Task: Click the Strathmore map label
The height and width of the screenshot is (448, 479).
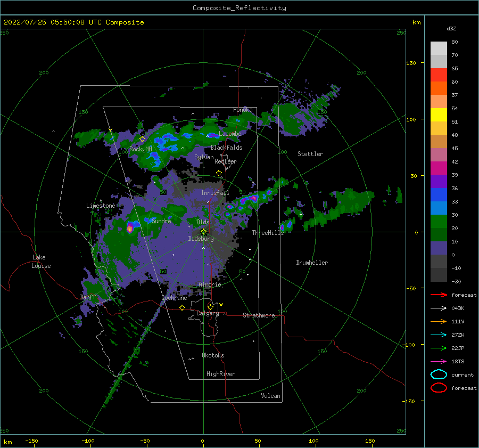Action: (259, 315)
